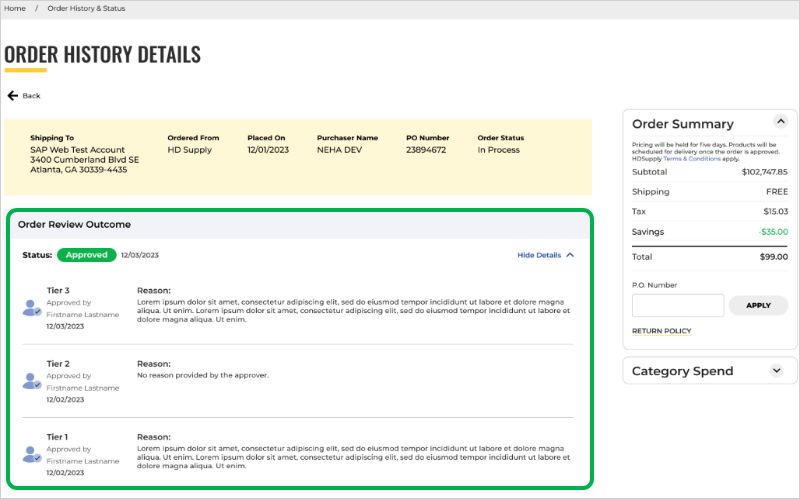Click the Tier 2 approver avatar icon

click(x=32, y=381)
